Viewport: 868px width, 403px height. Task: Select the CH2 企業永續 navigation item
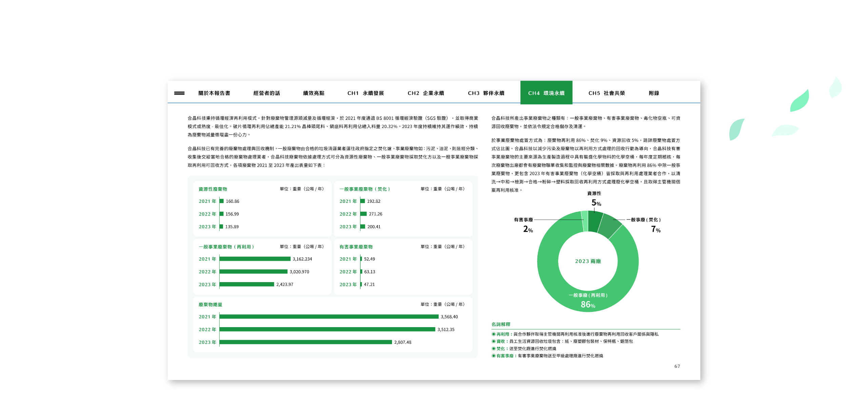pos(426,93)
